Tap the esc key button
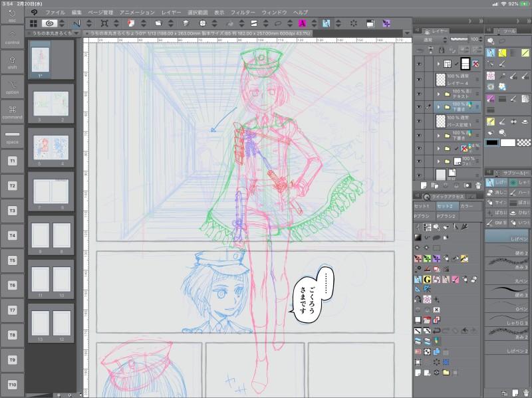The width and height of the screenshot is (532, 398). point(12,15)
